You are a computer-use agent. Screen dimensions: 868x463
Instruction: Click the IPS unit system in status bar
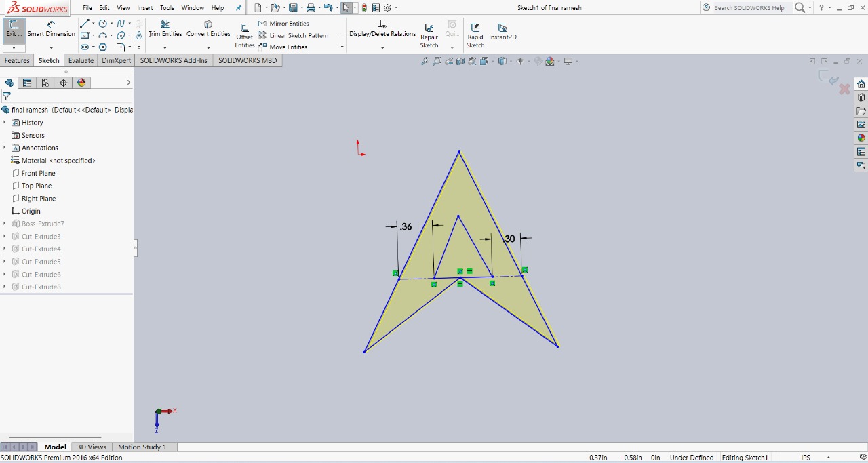tap(806, 458)
